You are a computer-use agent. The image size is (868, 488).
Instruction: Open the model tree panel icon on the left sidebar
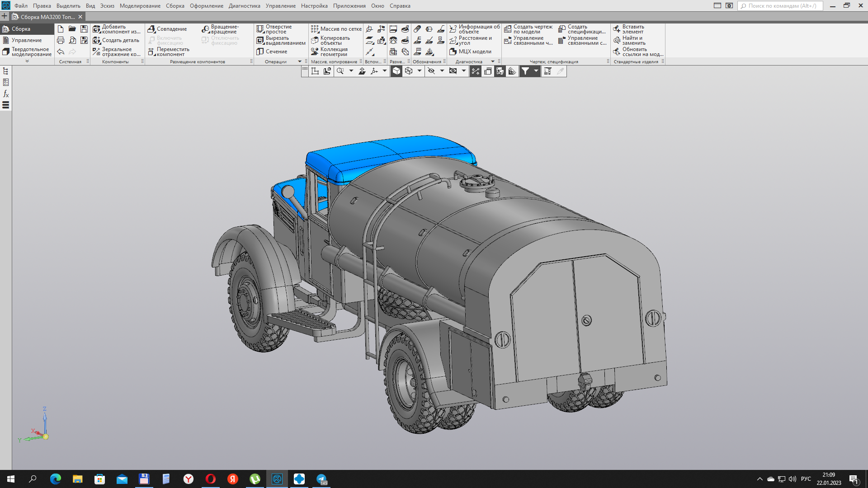(6, 71)
